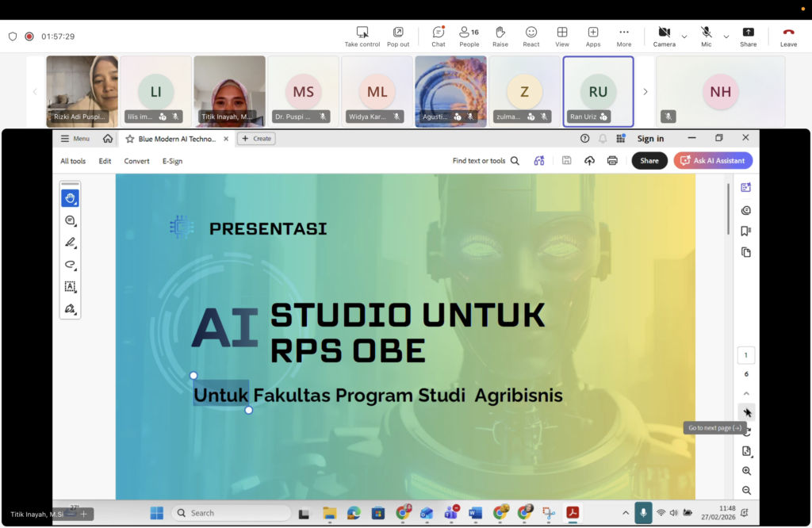Open the Apps panel

593,33
